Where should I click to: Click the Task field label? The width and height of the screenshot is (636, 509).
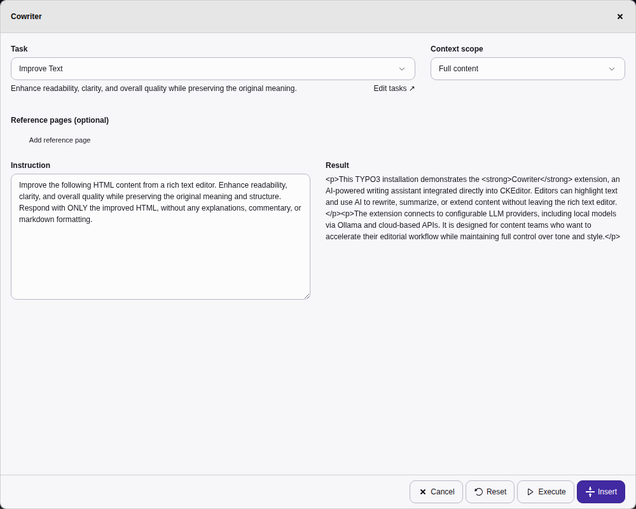click(20, 49)
